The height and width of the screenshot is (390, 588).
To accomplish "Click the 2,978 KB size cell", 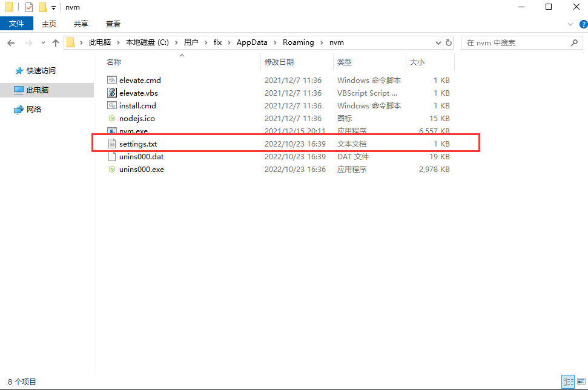I will tap(434, 169).
